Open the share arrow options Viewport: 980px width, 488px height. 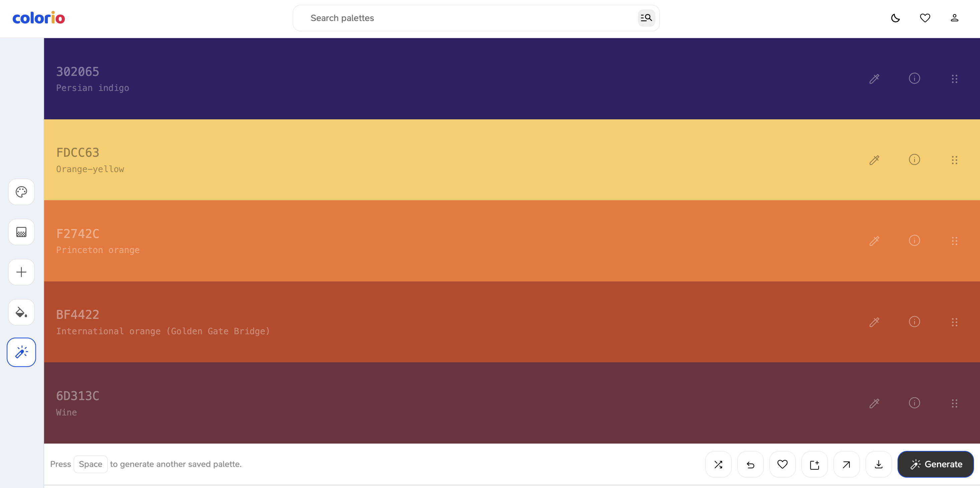(x=846, y=464)
